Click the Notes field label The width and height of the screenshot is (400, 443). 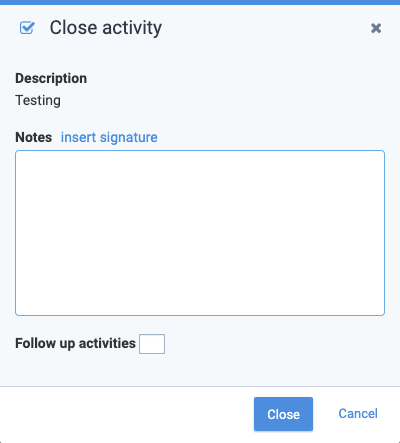[x=34, y=137]
